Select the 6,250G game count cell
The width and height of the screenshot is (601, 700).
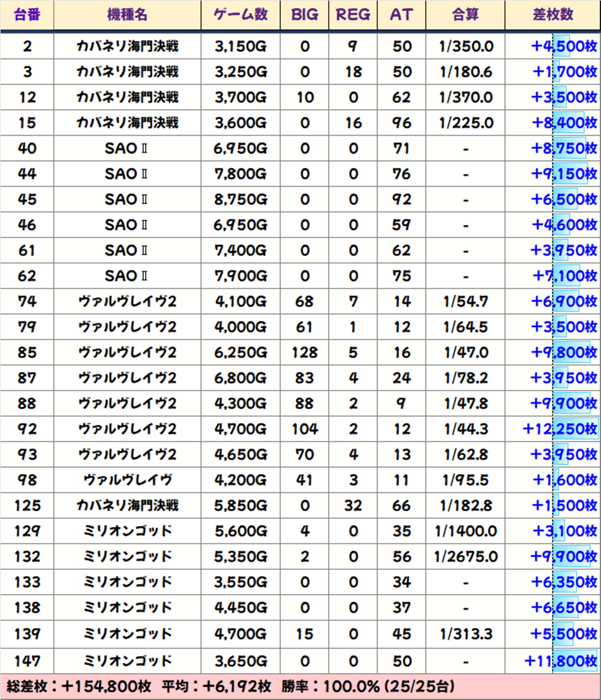coord(241,352)
